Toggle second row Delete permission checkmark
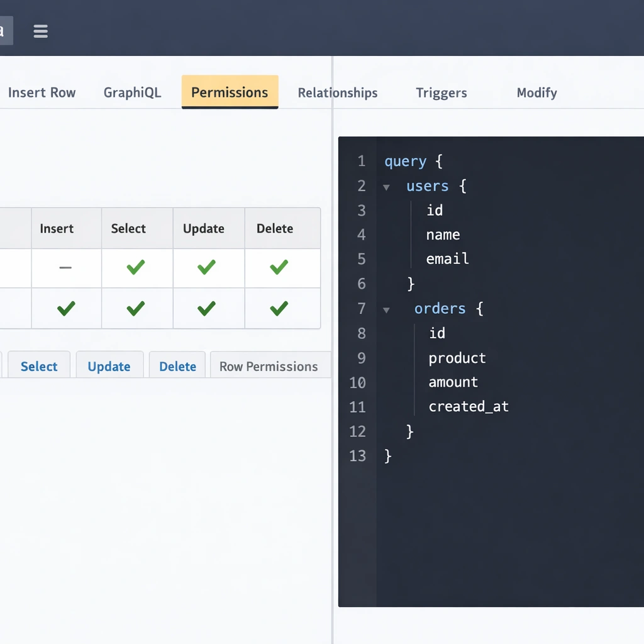644x644 pixels. coord(279,308)
